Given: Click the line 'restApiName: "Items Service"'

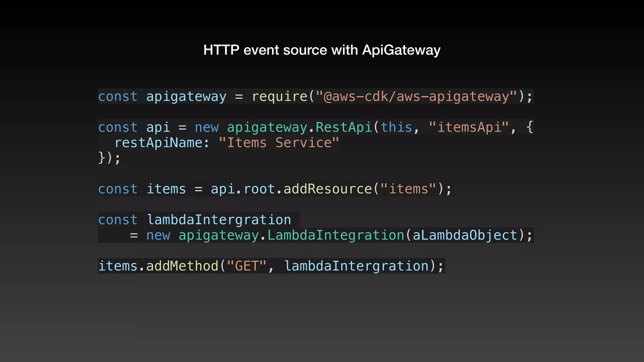Looking at the screenshot, I should (227, 143).
